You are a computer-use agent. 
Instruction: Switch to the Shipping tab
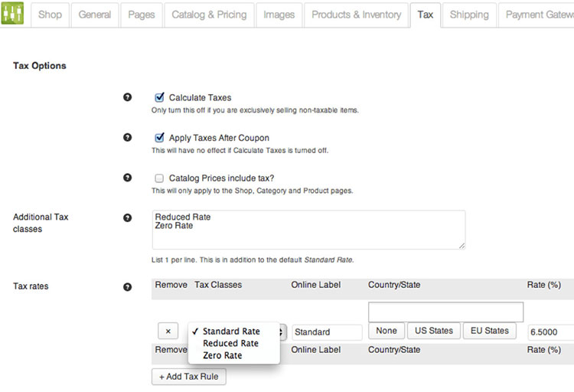[x=469, y=15]
